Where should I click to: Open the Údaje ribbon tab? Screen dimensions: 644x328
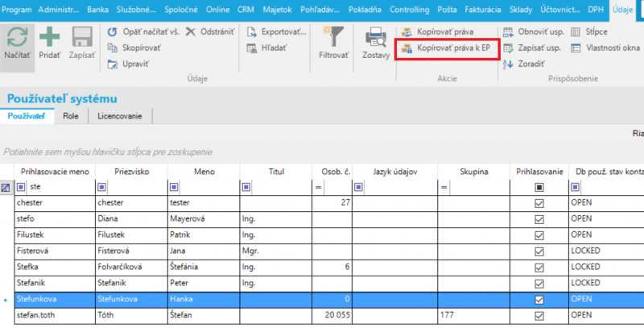pyautogui.click(x=622, y=10)
